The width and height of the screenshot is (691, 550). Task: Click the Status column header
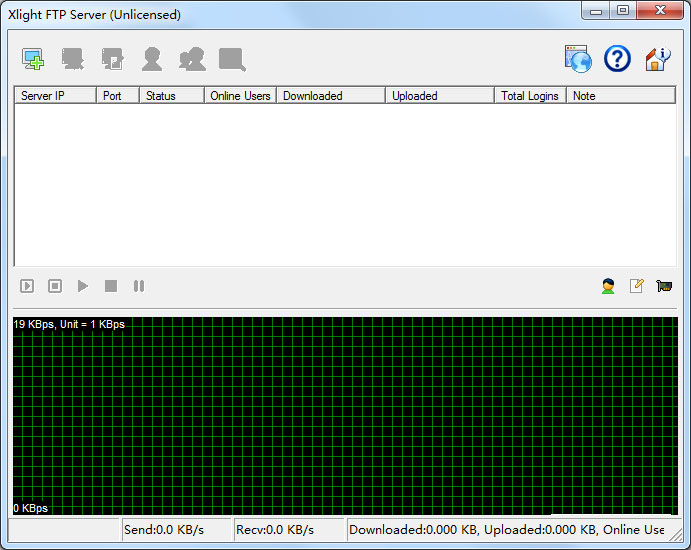(x=171, y=96)
